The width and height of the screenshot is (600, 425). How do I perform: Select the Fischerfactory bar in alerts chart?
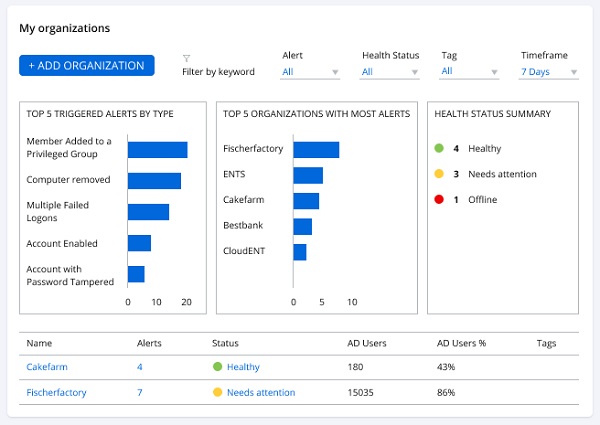316,150
